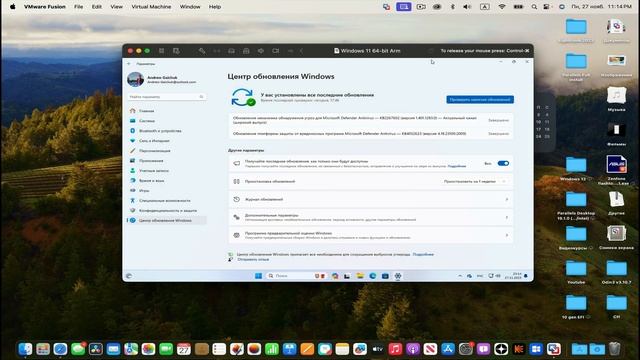
Task: Open the Edit menu
Action: point(96,7)
